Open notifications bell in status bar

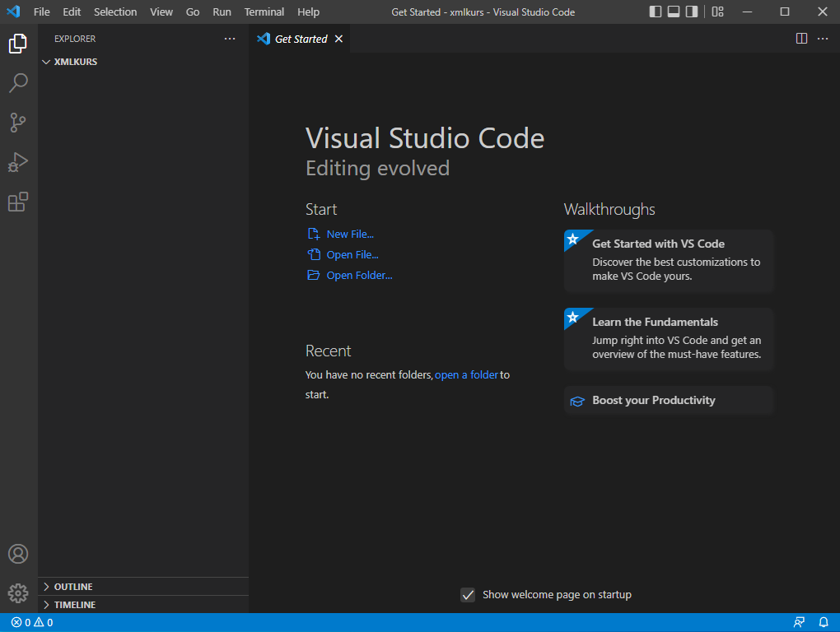tap(824, 622)
